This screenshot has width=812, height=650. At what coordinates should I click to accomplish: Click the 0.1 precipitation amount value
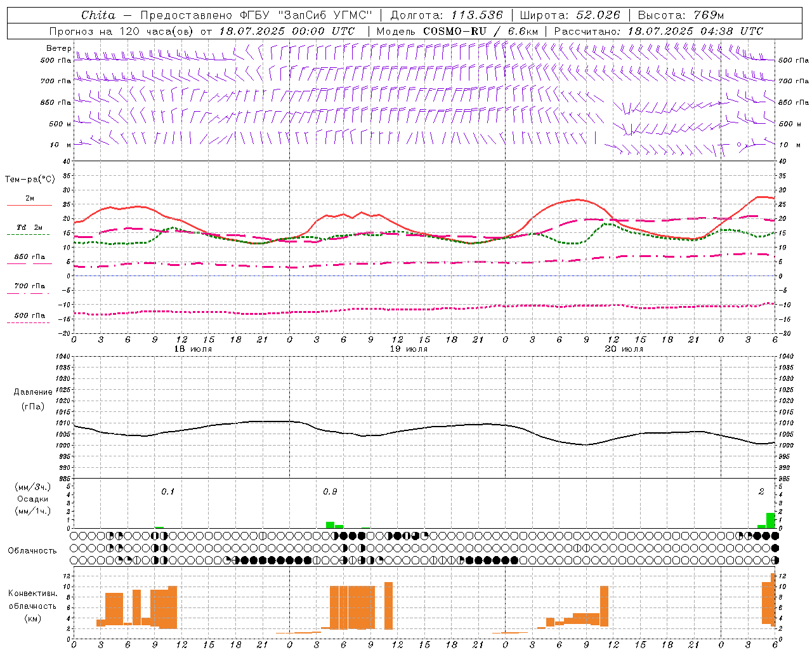coord(167,491)
